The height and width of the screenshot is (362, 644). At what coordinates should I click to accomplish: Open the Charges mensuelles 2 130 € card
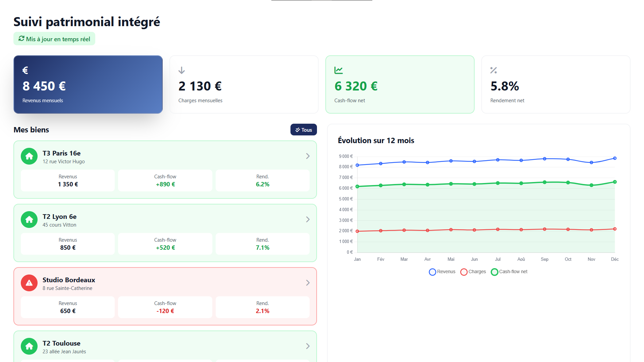[x=244, y=84]
